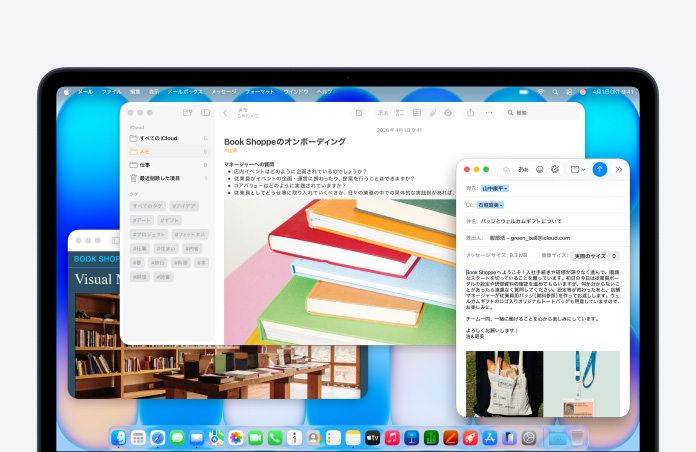Image resolution: width=696 pixels, height=452 pixels.
Task: Open dropdown on 山中 recipient token
Action: point(506,187)
